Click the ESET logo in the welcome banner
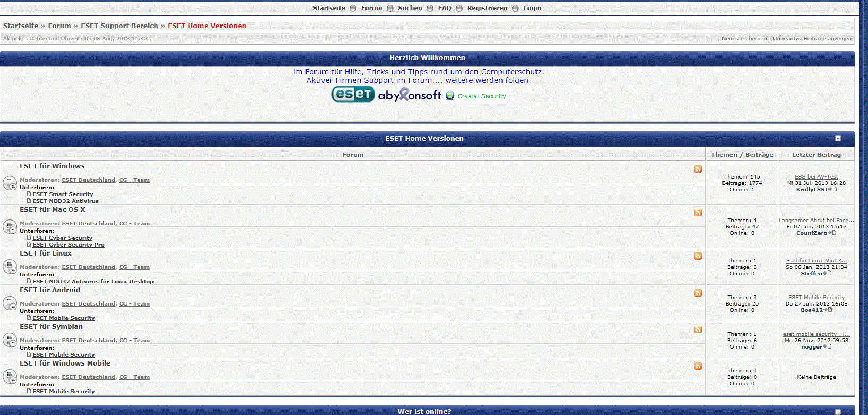This screenshot has width=868, height=415. 353,95
